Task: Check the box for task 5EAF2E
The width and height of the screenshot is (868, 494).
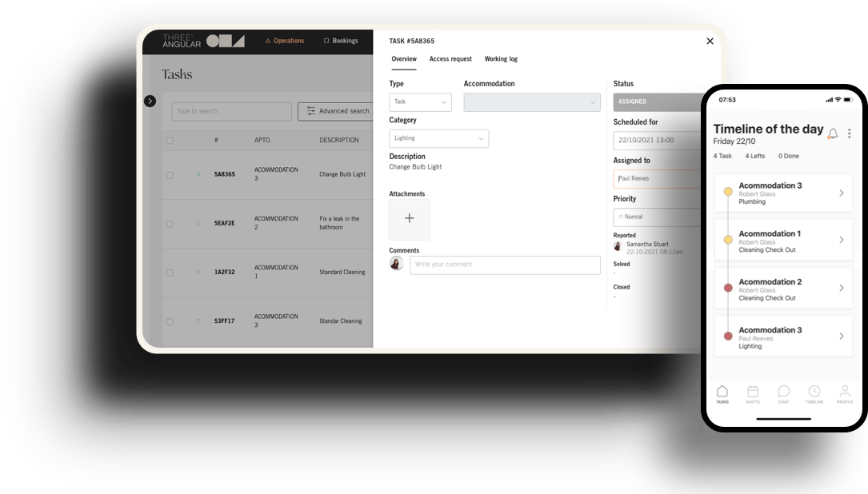Action: click(170, 224)
